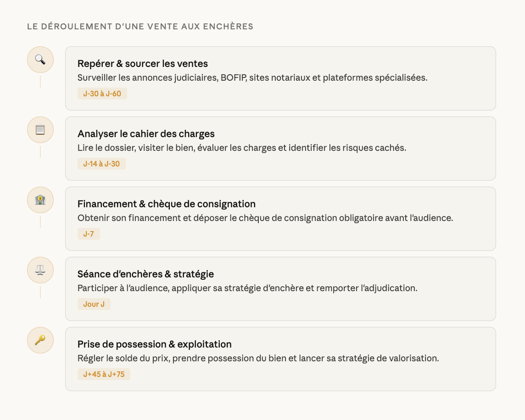Click the balance scales step icon
Screen dimensions: 525x420
click(x=40, y=270)
